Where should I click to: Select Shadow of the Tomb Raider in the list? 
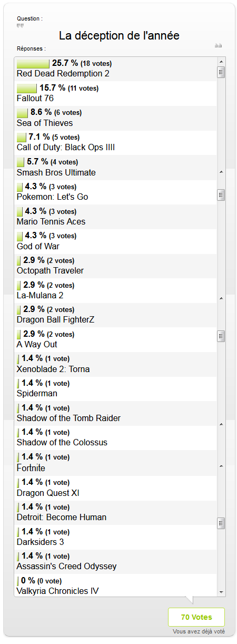point(115,413)
